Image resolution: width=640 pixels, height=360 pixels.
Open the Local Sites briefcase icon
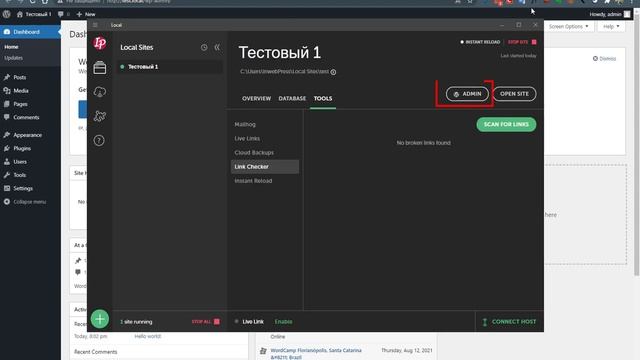[x=100, y=68]
